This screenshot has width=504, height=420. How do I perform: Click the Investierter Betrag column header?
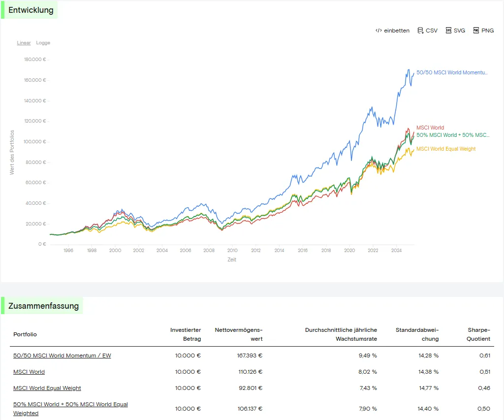point(186,334)
